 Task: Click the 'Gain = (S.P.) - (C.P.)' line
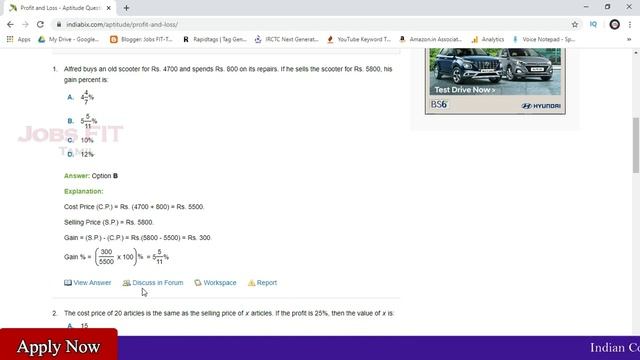(138, 238)
